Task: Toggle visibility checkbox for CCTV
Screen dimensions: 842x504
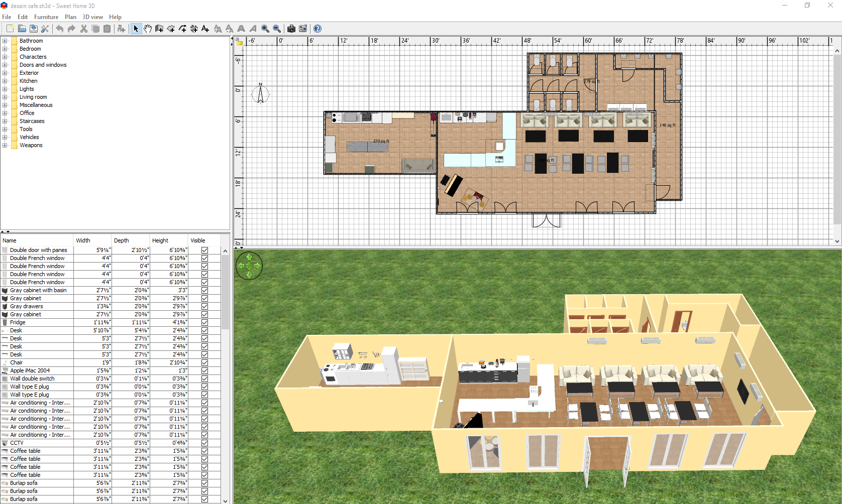Action: [204, 443]
